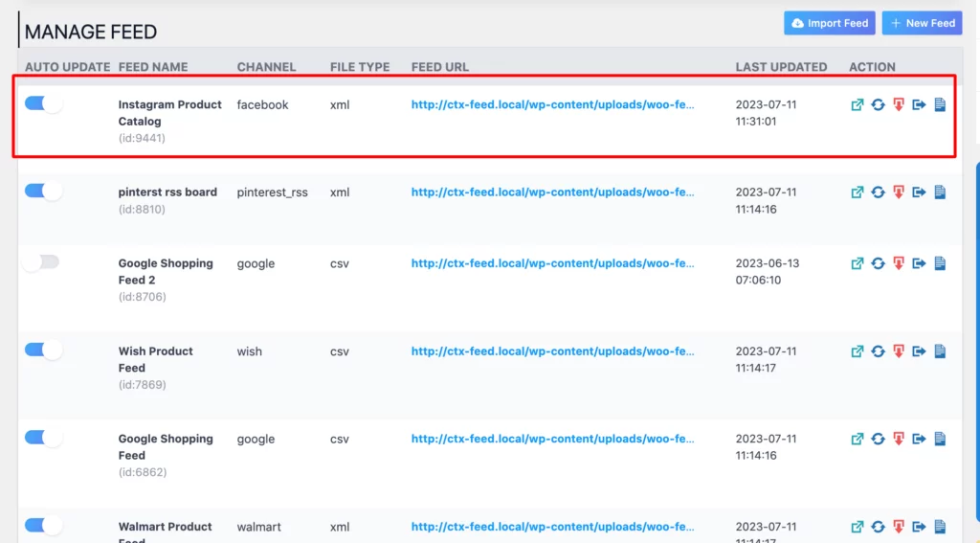This screenshot has width=980, height=543.
Task: Export the pinterst rss board feed config
Action: pyautogui.click(x=919, y=192)
